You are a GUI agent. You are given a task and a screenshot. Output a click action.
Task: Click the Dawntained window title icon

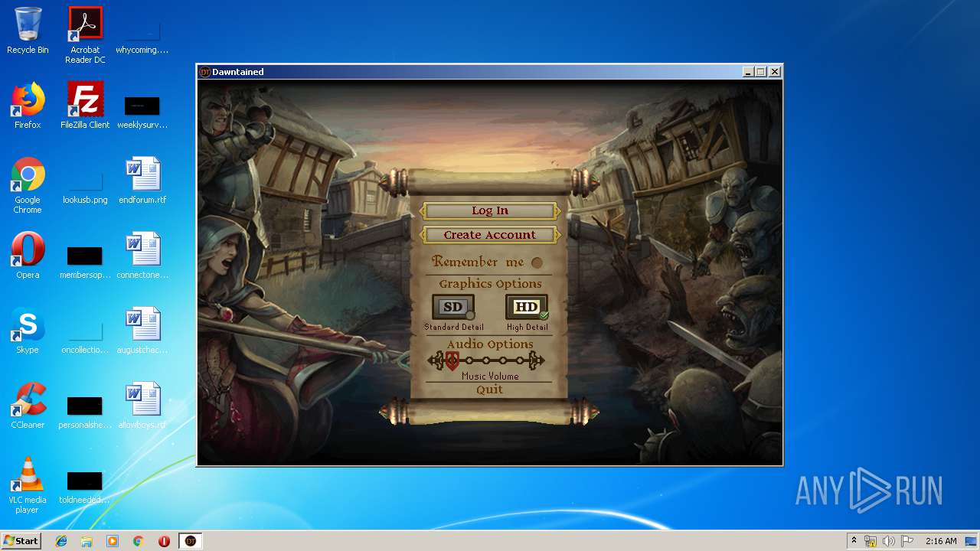click(204, 72)
